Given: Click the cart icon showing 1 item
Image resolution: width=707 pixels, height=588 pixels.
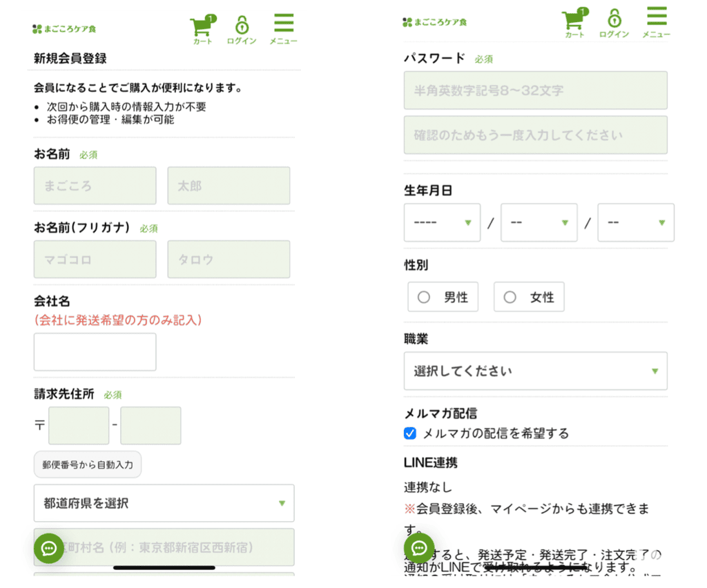Looking at the screenshot, I should click(x=201, y=23).
